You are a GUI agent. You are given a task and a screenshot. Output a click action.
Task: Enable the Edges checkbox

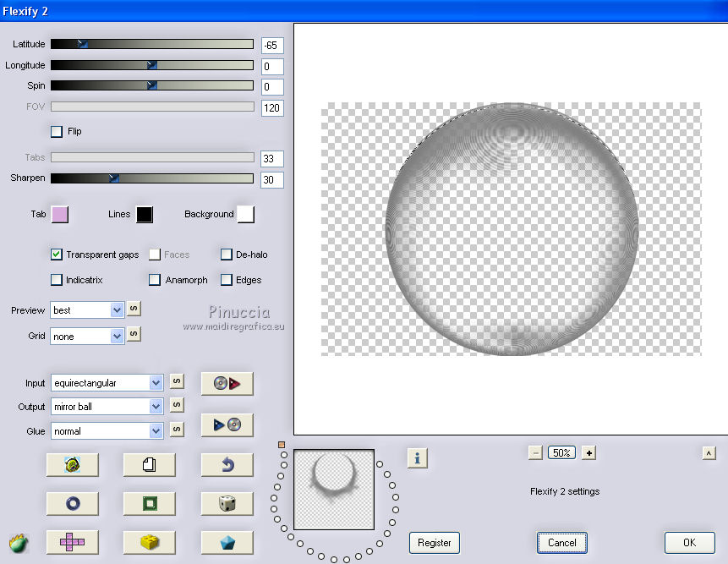227,280
